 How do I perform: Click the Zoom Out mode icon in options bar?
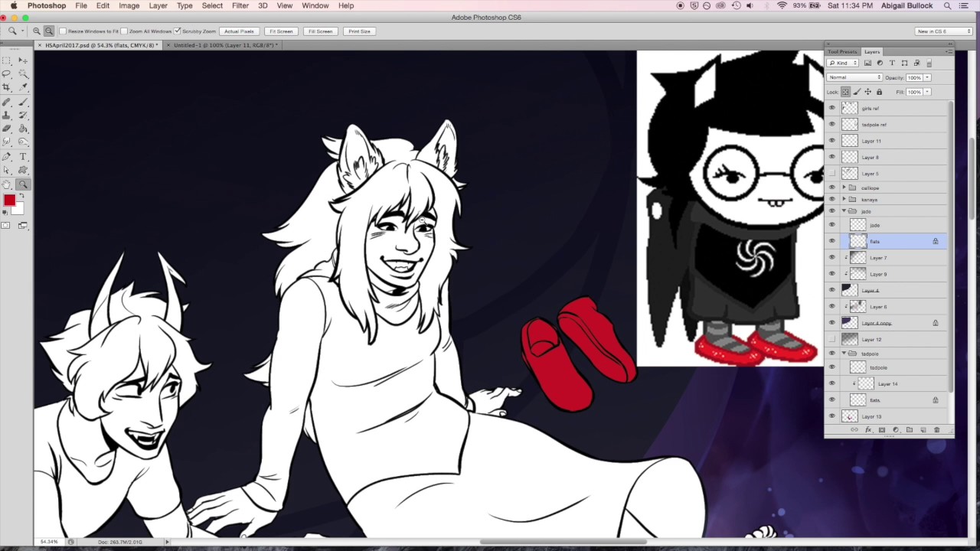[x=49, y=31]
